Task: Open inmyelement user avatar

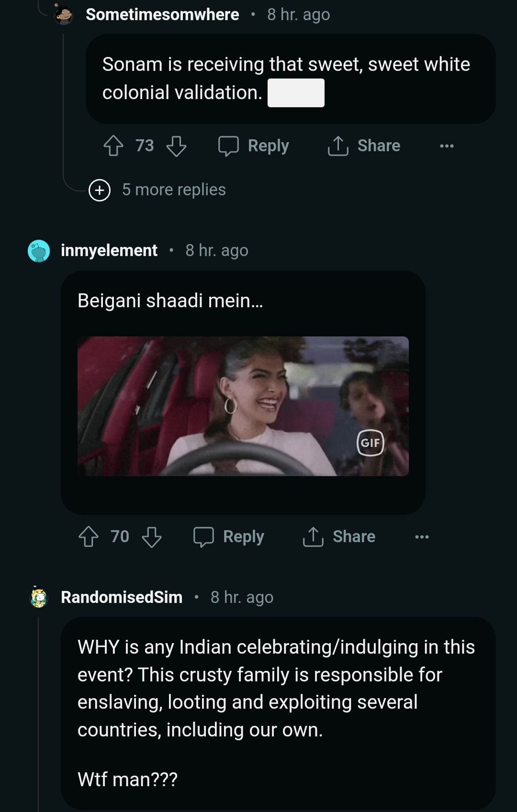Action: click(39, 251)
